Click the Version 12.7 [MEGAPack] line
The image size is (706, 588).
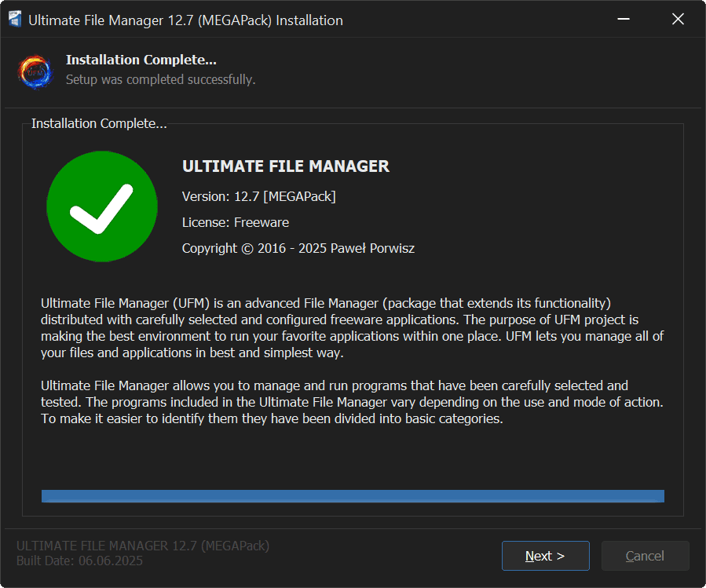(x=258, y=196)
